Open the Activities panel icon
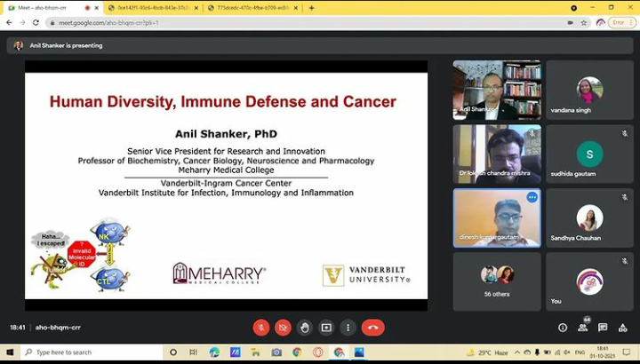The height and width of the screenshot is (364, 640). [x=623, y=328]
